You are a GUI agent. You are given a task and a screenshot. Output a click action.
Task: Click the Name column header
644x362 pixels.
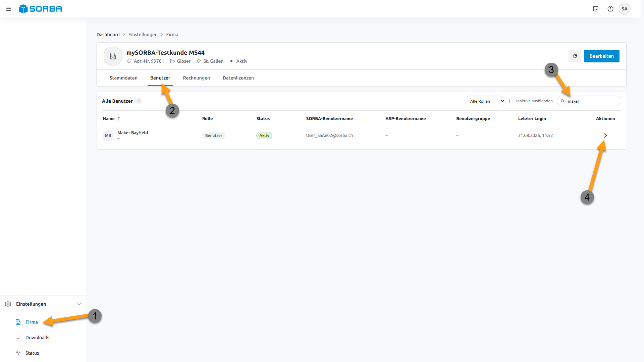click(109, 119)
